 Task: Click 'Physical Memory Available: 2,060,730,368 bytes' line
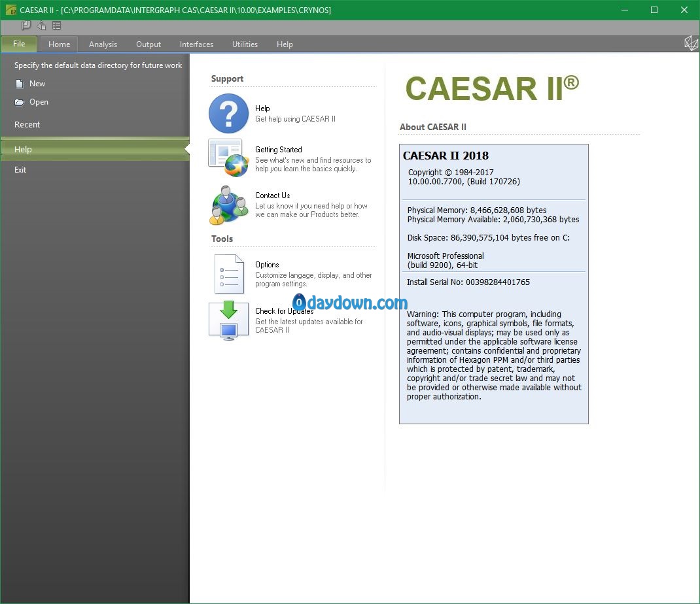click(493, 220)
